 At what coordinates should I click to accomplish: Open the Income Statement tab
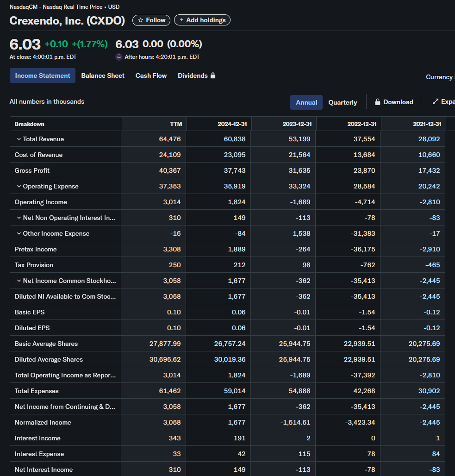click(43, 75)
